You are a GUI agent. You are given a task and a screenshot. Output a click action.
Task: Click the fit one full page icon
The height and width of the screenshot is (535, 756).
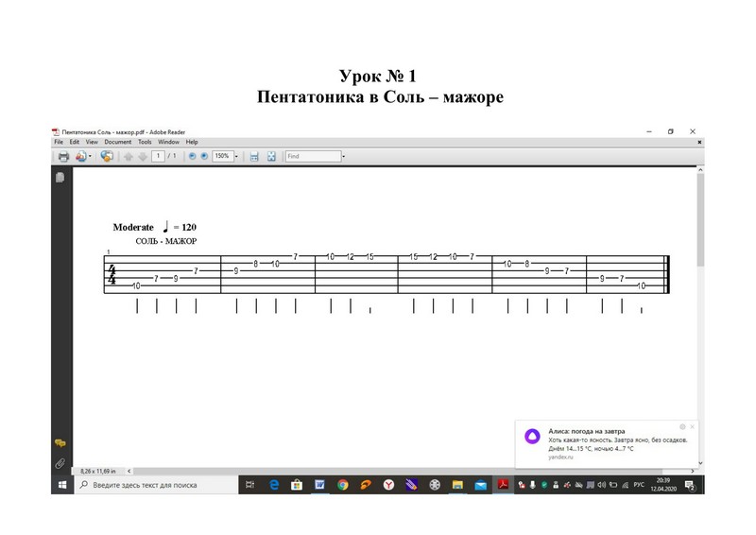click(271, 156)
